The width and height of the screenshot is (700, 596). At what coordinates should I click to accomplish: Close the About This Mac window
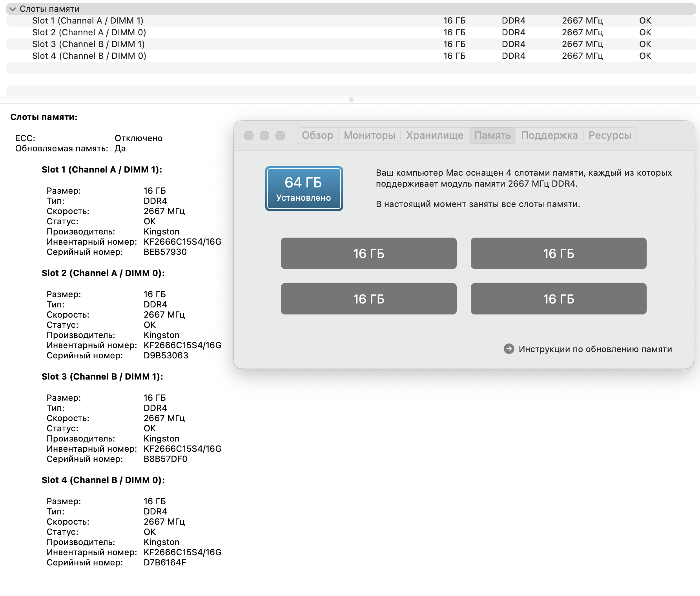coord(249,136)
